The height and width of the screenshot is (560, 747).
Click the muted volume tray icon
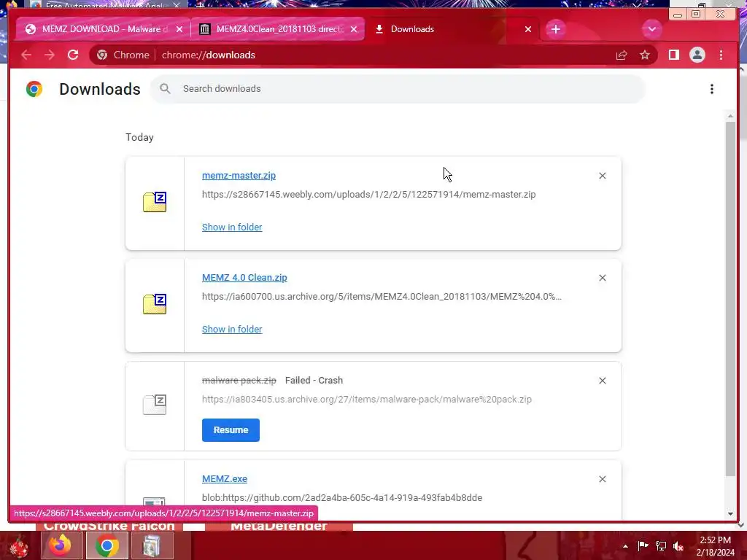(678, 546)
